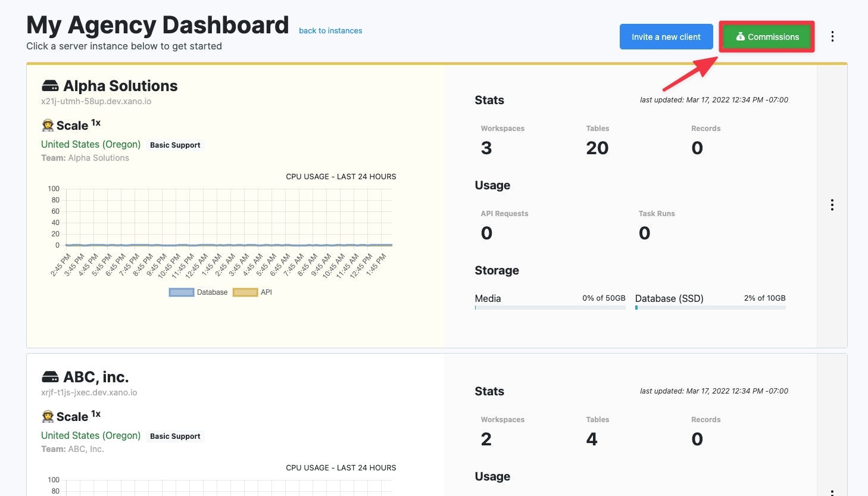Click the Database (SSD) storage progress bar
The height and width of the screenshot is (496, 868).
(x=710, y=308)
